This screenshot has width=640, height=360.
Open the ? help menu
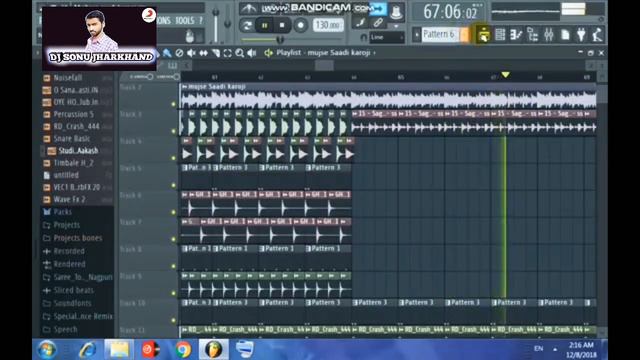[200, 20]
